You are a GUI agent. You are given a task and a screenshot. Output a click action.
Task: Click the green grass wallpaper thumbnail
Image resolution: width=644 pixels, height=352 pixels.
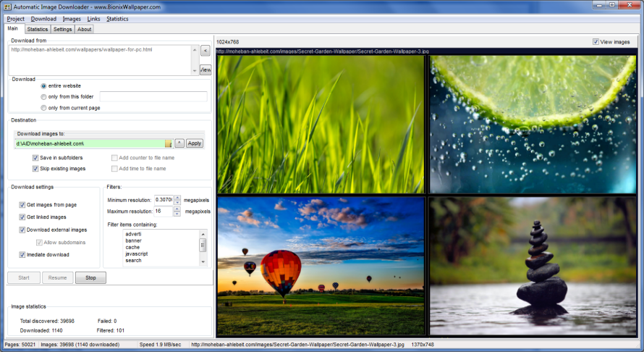click(321, 125)
